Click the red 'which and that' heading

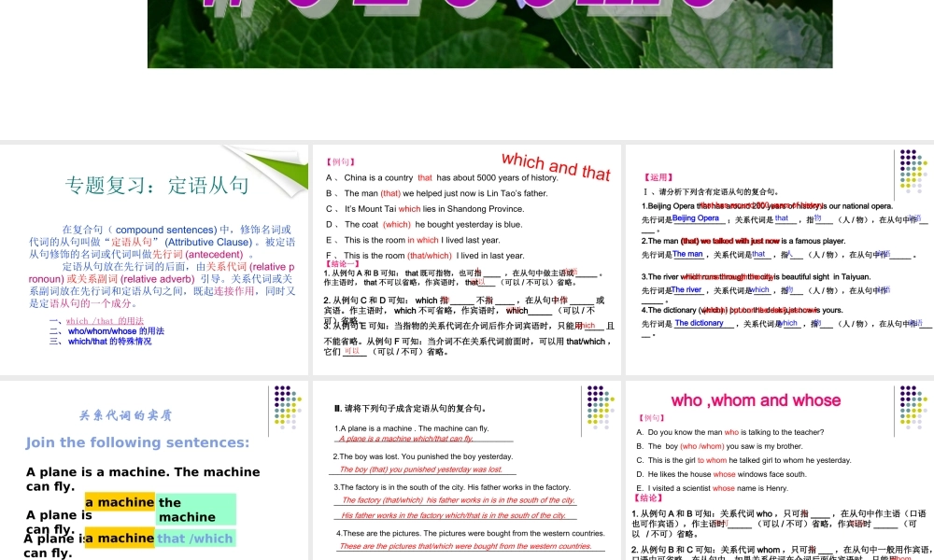tap(556, 166)
